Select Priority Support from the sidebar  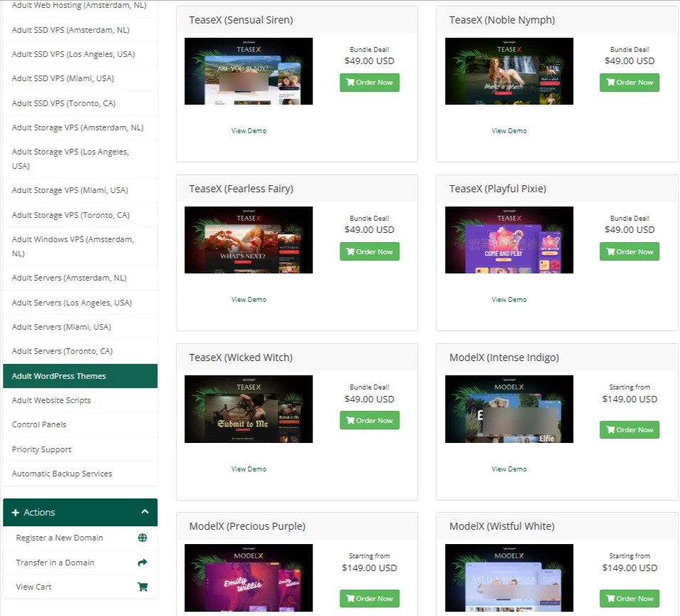click(x=43, y=449)
